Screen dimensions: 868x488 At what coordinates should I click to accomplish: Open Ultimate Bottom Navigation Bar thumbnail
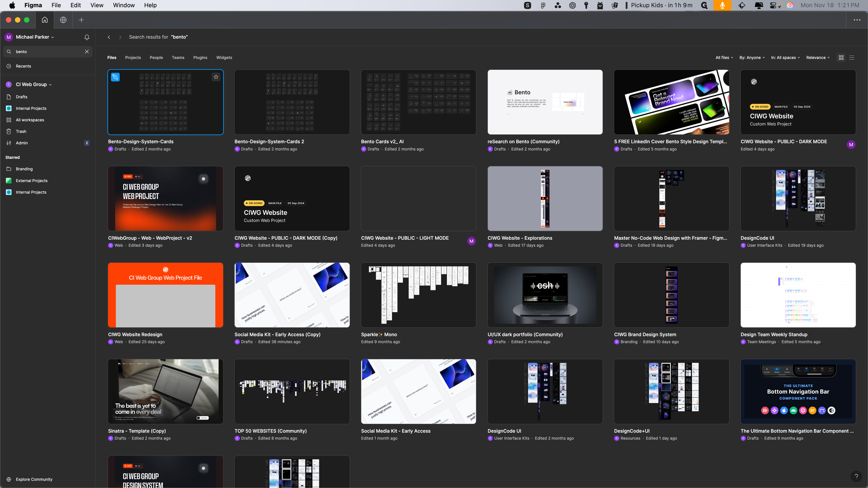click(798, 391)
